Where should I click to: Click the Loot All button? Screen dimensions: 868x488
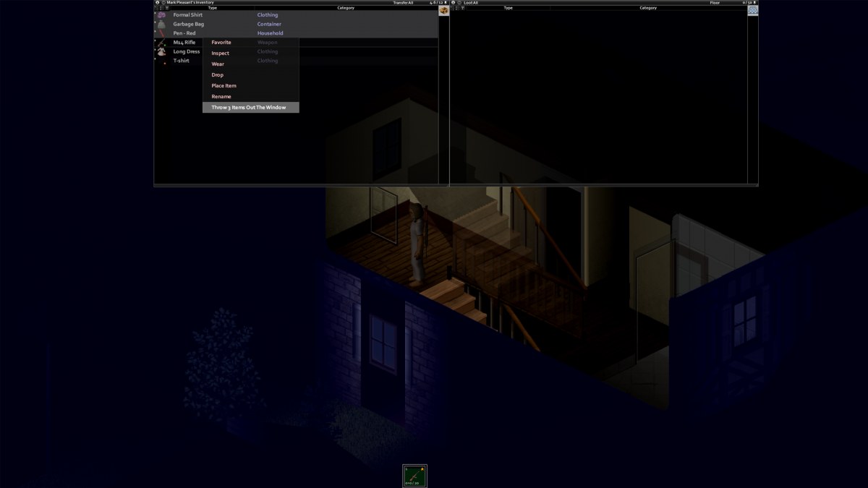471,3
